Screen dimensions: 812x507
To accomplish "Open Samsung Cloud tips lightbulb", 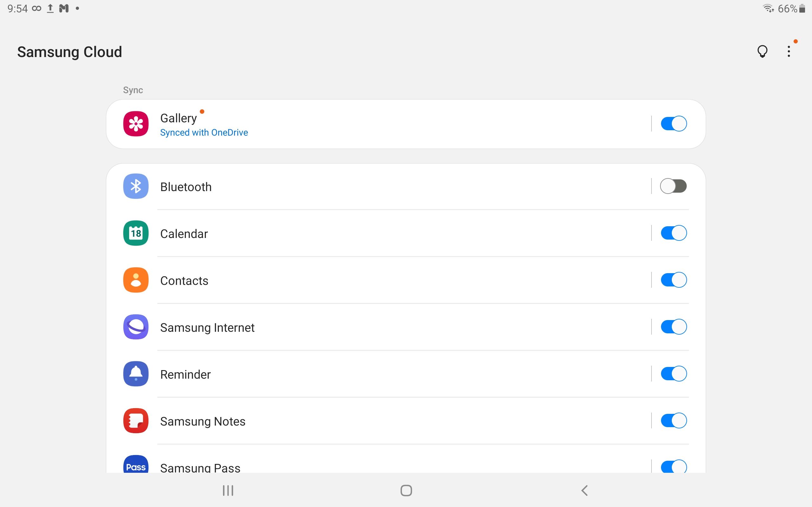I will coord(762,51).
